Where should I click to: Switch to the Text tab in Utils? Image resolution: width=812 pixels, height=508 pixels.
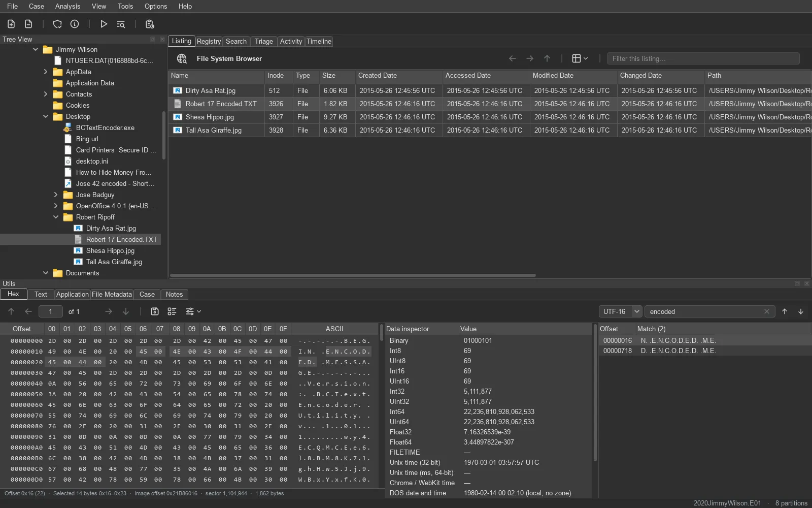click(41, 294)
